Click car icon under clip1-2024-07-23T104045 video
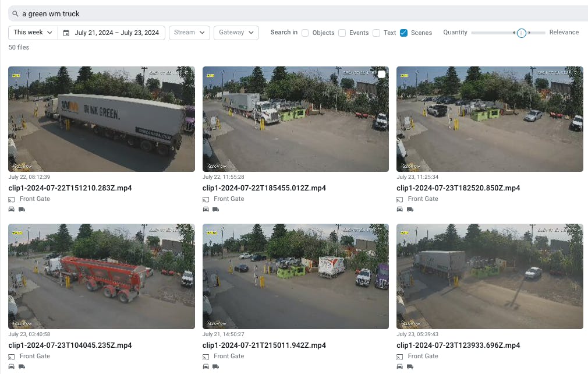The height and width of the screenshot is (374, 588). coord(12,366)
